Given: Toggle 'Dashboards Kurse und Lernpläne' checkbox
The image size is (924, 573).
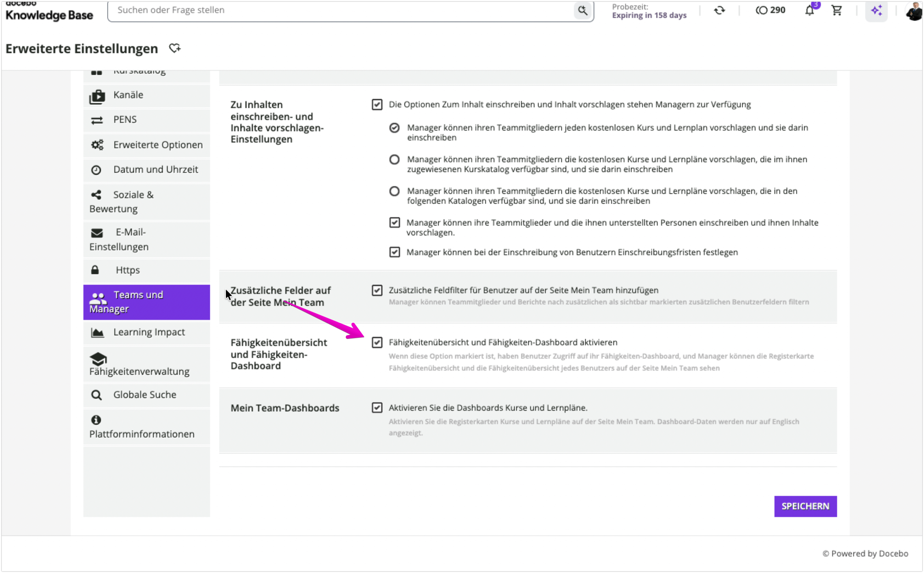Looking at the screenshot, I should 377,408.
